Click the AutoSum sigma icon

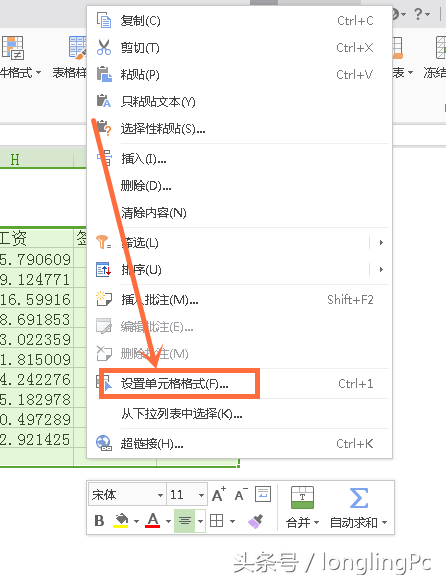358,498
